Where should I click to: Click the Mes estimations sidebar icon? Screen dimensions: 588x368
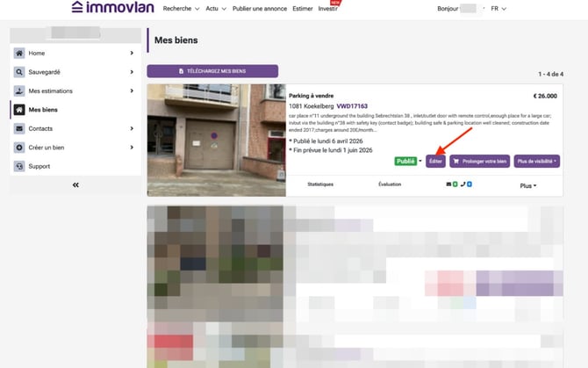click(x=19, y=90)
